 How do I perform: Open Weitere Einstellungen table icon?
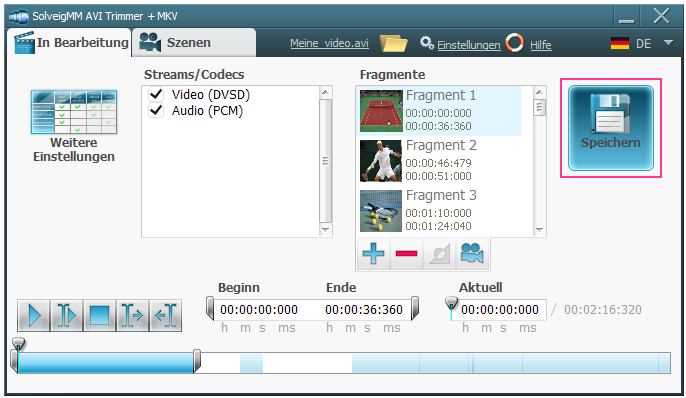74,112
